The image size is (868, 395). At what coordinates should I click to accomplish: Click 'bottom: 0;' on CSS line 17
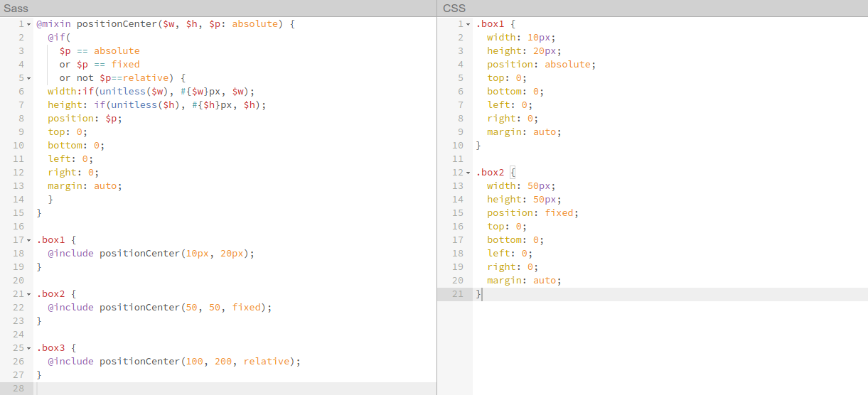pos(516,239)
